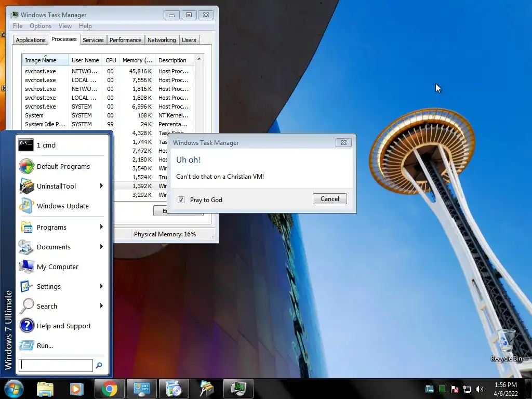Open Help and Support in Start menu

pyautogui.click(x=61, y=326)
